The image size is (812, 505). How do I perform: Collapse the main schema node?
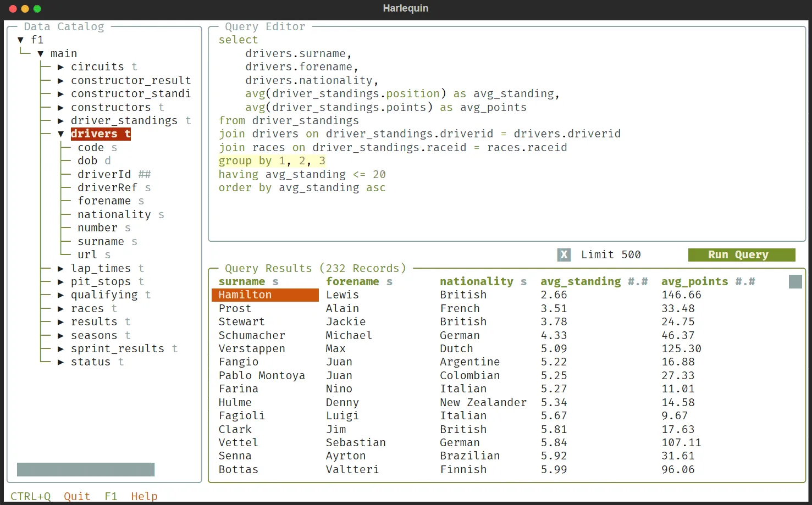click(41, 54)
